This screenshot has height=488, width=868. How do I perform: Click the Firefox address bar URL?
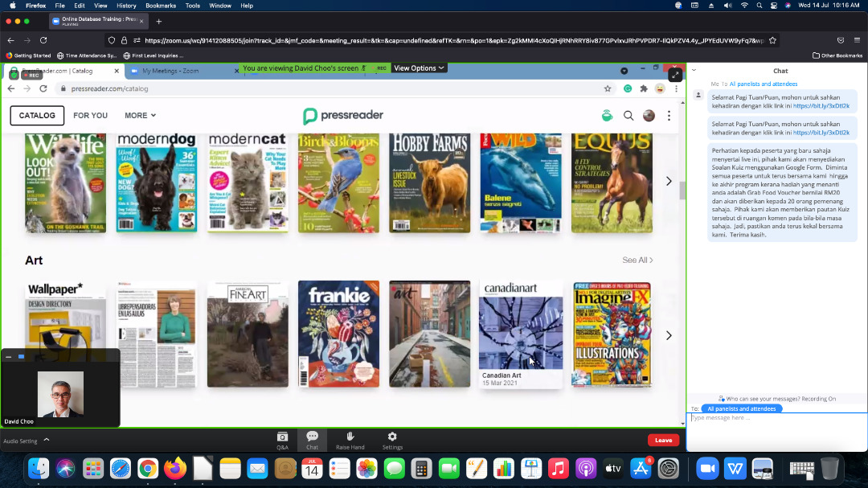pos(454,40)
